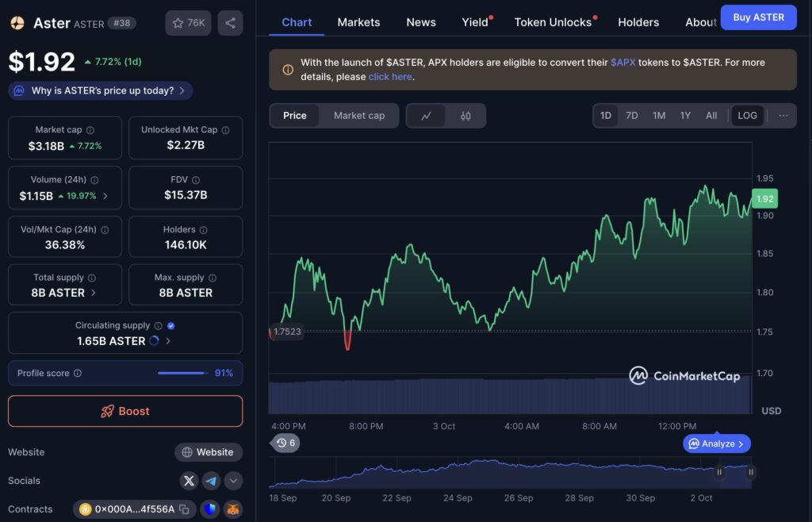Image resolution: width=812 pixels, height=522 pixels.
Task: Click the Market cap info icon
Action: click(x=90, y=130)
